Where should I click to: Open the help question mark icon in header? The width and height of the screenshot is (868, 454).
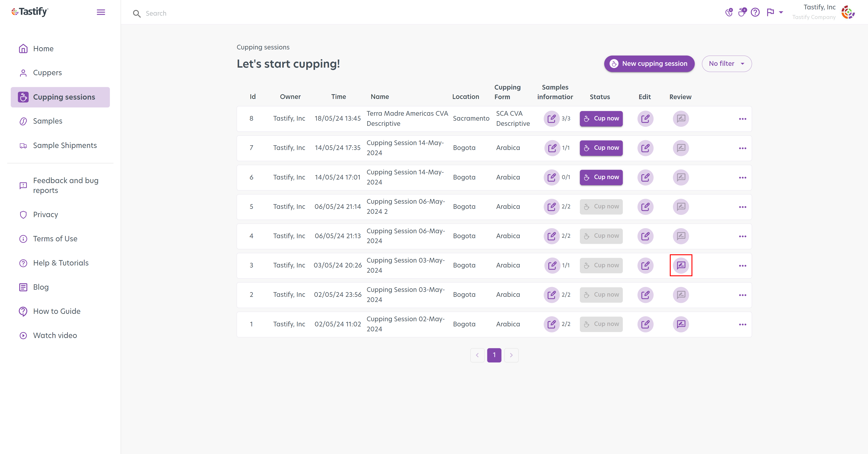[x=755, y=13]
